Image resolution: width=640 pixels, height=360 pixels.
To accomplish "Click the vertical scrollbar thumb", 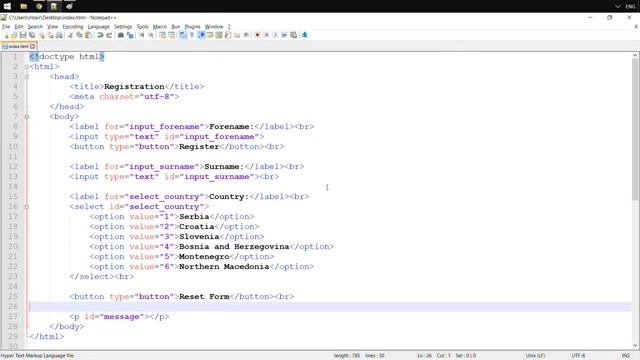I will (x=635, y=129).
